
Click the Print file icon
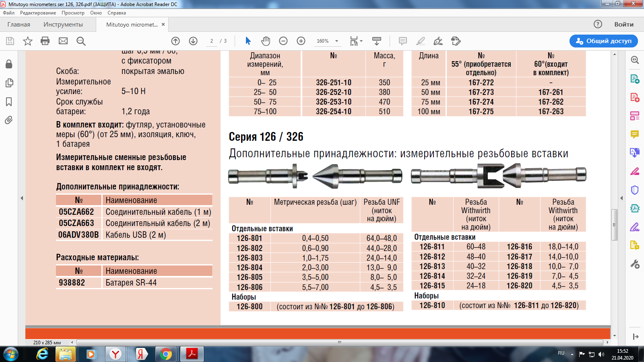(45, 41)
